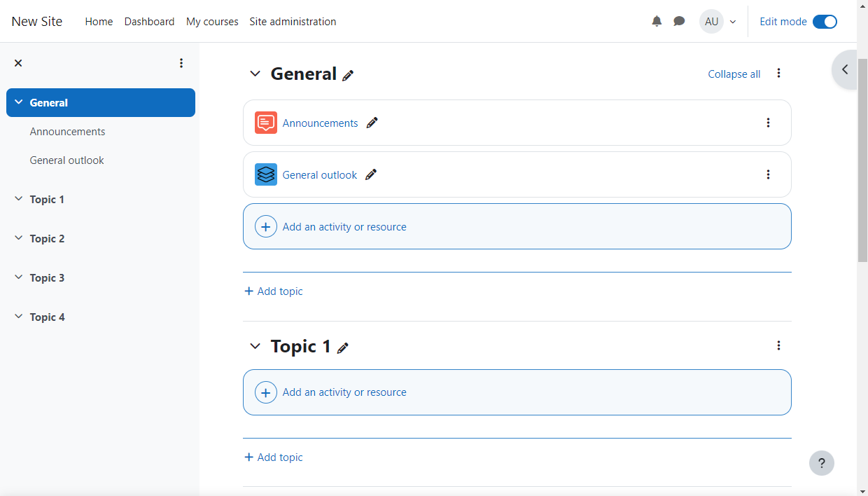Close the course index with X

point(18,63)
